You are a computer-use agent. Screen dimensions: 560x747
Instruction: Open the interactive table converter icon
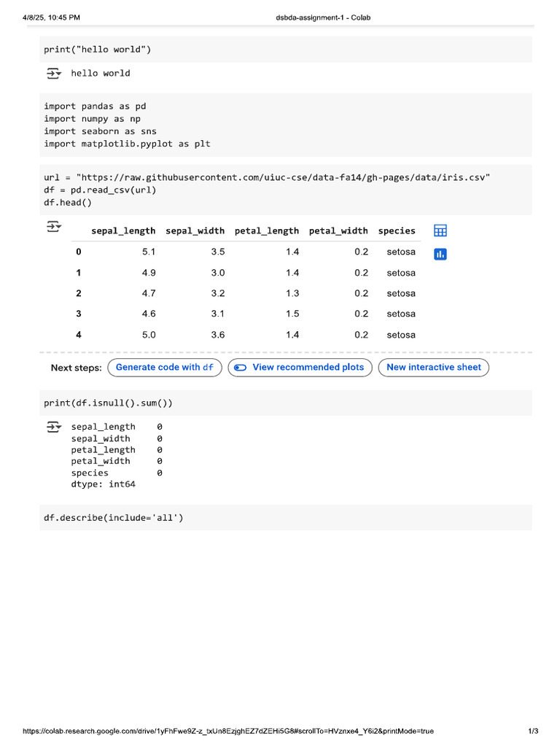pos(440,231)
